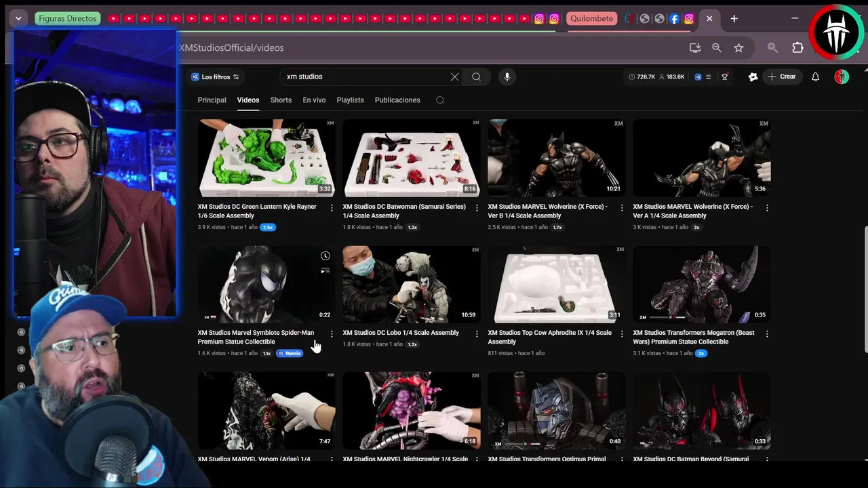Click the install app icon in address bar

point(695,48)
